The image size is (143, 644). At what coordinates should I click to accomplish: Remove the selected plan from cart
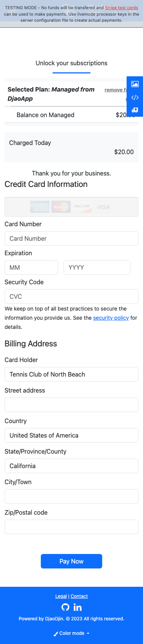tap(116, 90)
